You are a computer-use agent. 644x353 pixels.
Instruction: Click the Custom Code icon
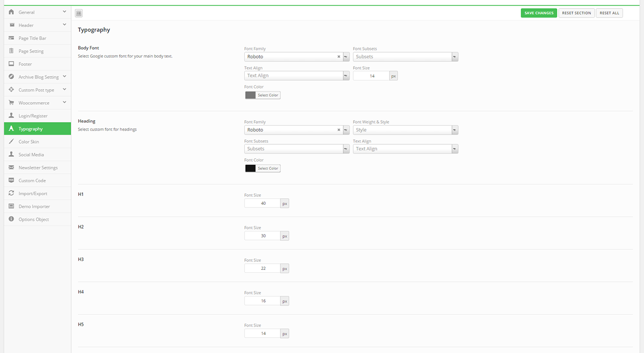pos(11,180)
